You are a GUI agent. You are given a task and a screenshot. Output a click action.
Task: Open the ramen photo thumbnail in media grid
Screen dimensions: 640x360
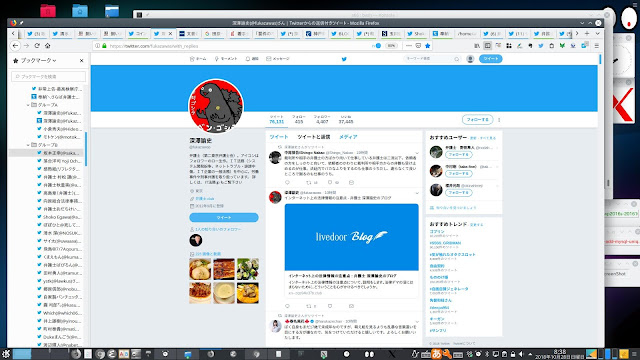point(200,269)
